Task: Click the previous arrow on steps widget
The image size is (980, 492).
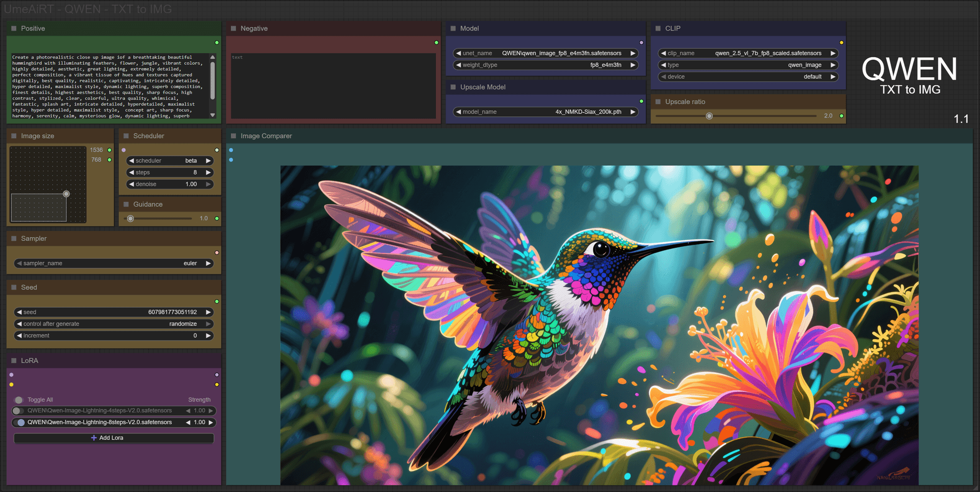Action: (132, 172)
